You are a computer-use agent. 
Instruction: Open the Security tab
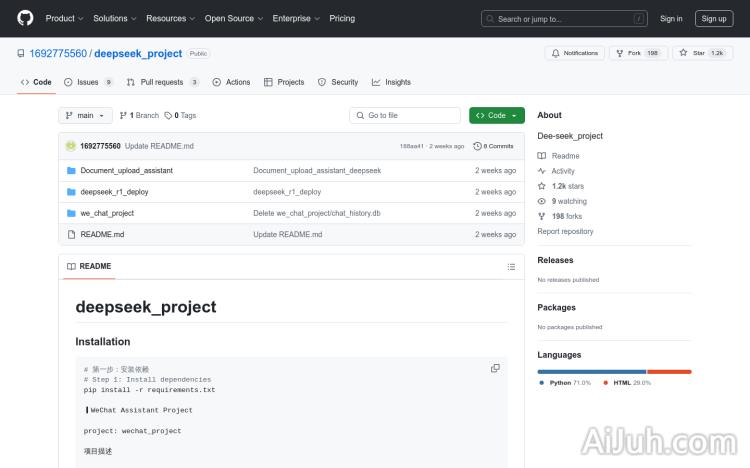tap(338, 82)
